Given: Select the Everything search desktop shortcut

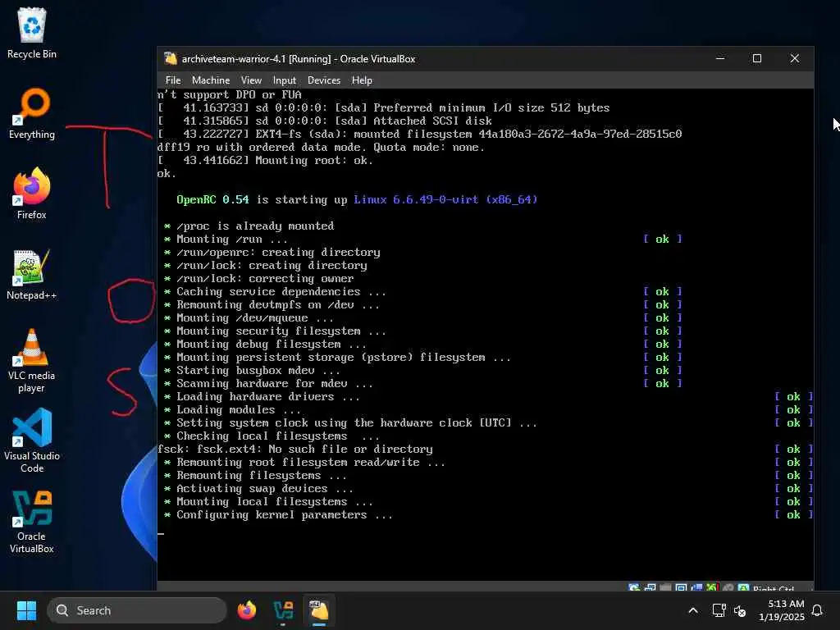Looking at the screenshot, I should click(x=32, y=113).
